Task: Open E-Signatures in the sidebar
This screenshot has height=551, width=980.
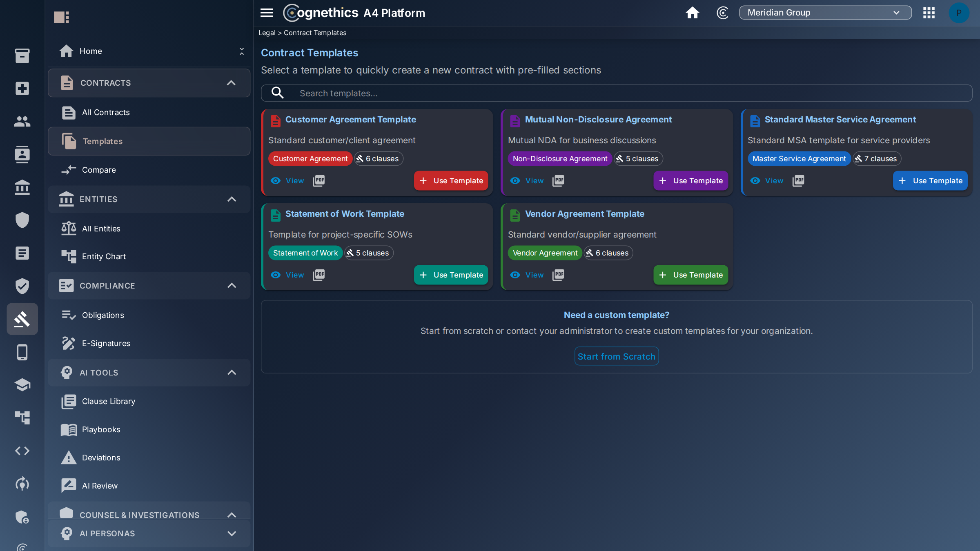Action: click(x=149, y=343)
